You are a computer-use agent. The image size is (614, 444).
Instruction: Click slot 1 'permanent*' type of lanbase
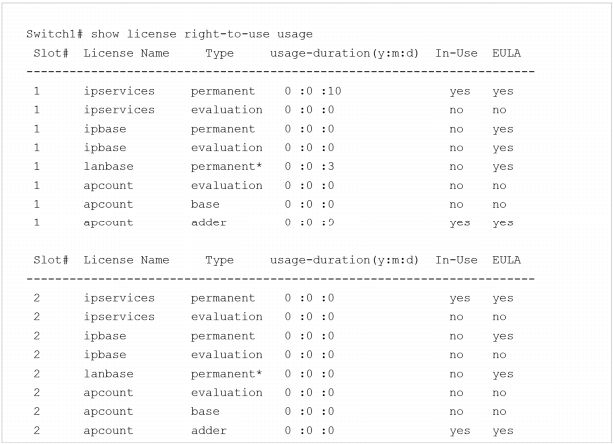click(x=226, y=167)
